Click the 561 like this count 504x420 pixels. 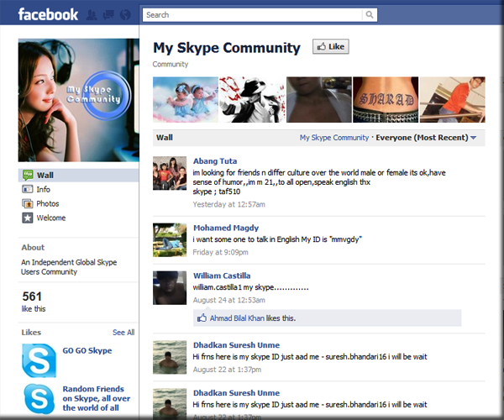[x=34, y=302]
